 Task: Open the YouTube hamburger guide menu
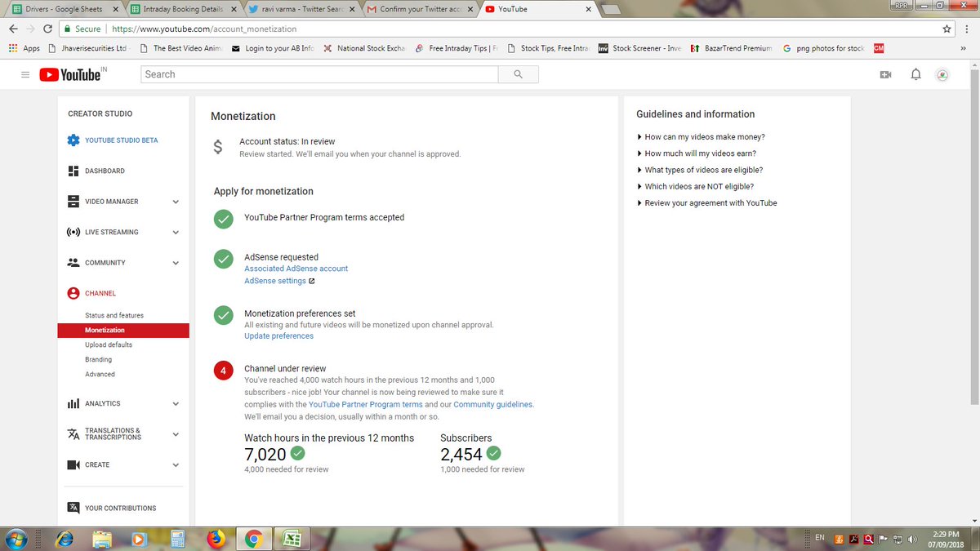[x=25, y=74]
